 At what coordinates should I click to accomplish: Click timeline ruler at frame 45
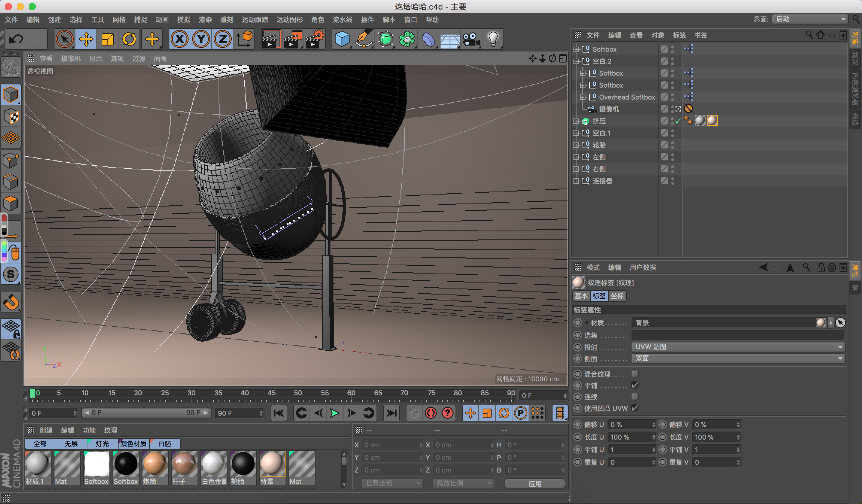click(x=271, y=393)
